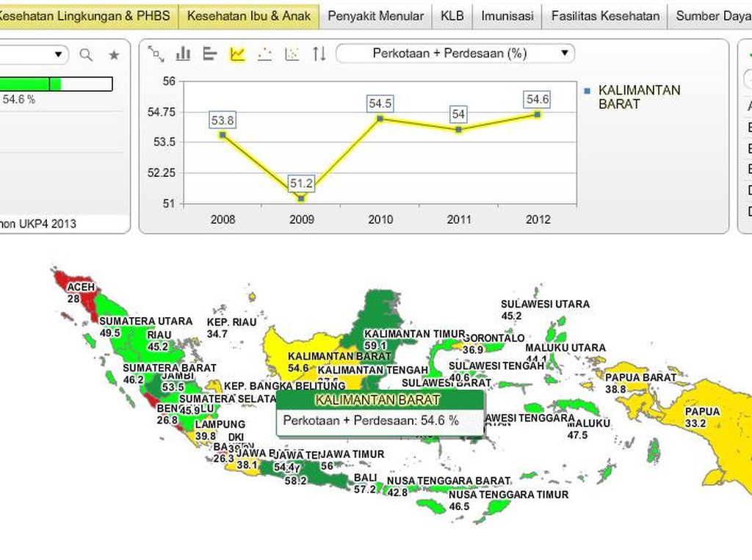This screenshot has width=752, height=560.
Task: Select the 2010 data point labeled 54.5
Action: pyautogui.click(x=380, y=118)
